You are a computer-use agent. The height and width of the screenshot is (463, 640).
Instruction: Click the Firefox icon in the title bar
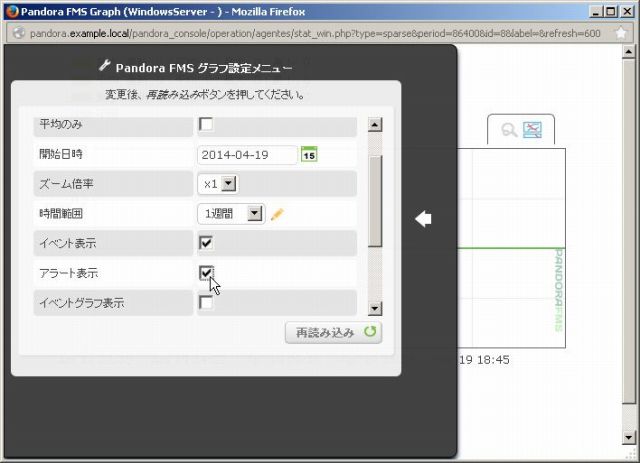click(12, 11)
